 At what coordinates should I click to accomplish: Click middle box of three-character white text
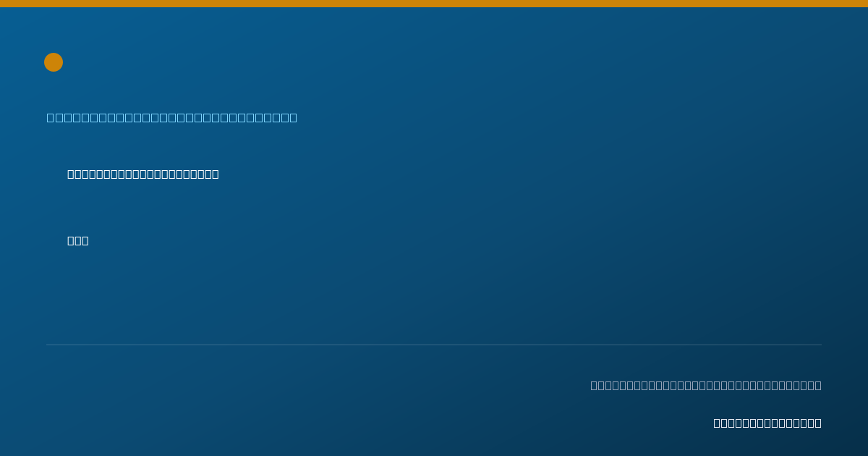pyautogui.click(x=78, y=240)
